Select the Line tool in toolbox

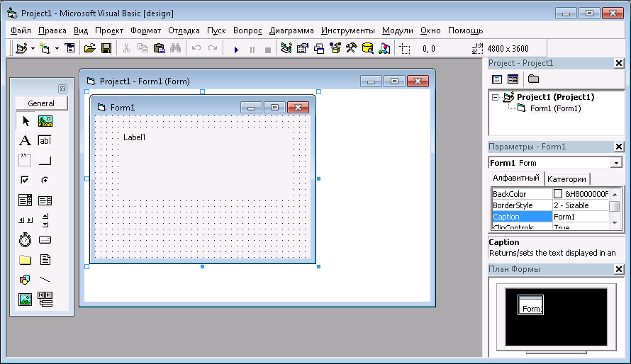[45, 279]
